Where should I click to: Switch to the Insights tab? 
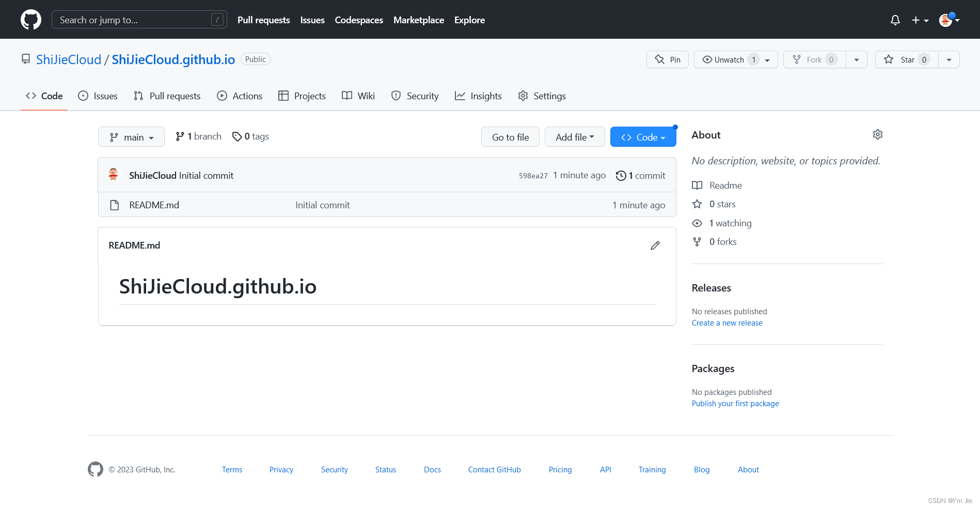point(478,96)
